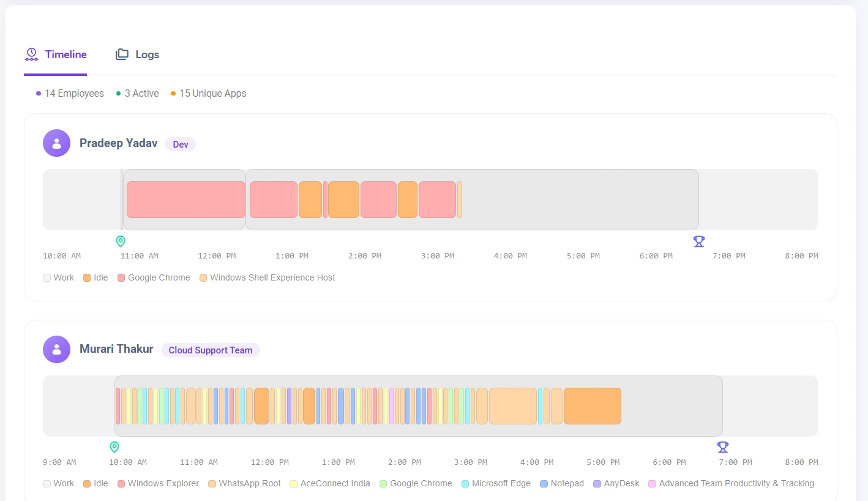Click Pradeep Yadav's avatar icon

coord(56,143)
